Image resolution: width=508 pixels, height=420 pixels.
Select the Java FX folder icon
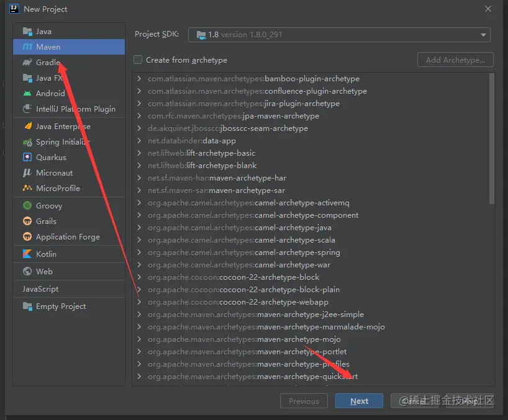point(27,78)
